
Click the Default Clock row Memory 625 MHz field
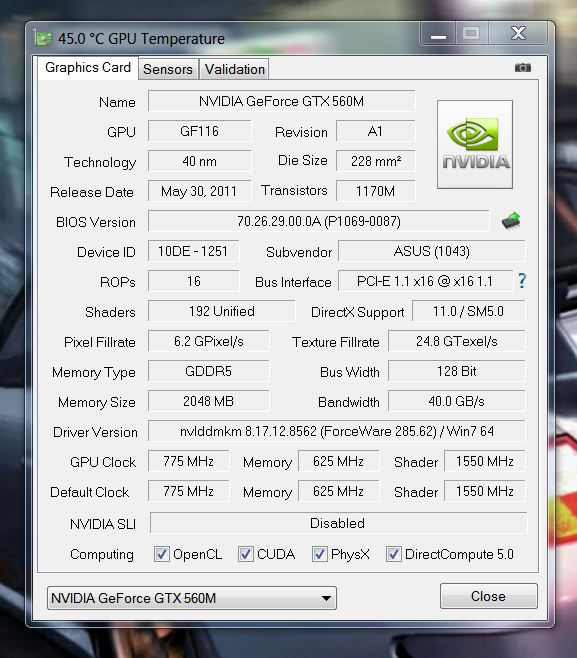[338, 491]
